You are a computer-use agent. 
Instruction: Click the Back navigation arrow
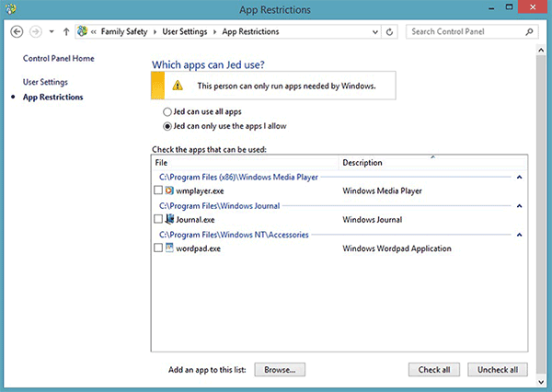[17, 31]
